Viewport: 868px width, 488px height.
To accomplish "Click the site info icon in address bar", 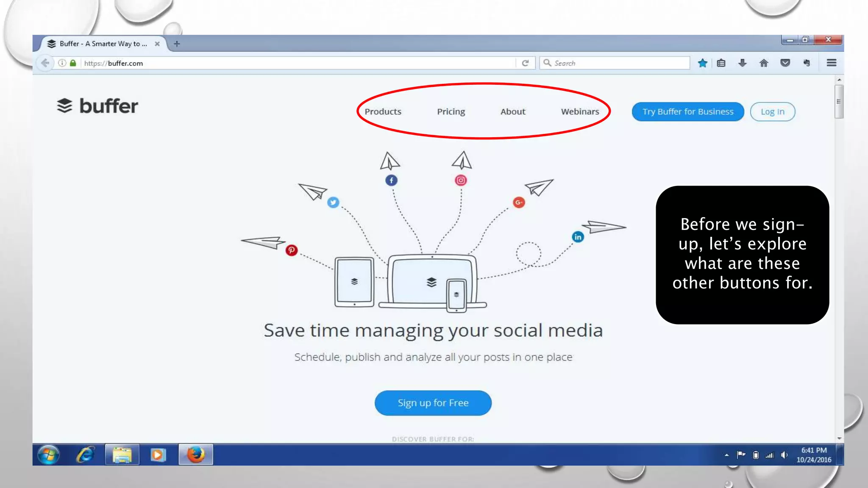I will click(62, 63).
